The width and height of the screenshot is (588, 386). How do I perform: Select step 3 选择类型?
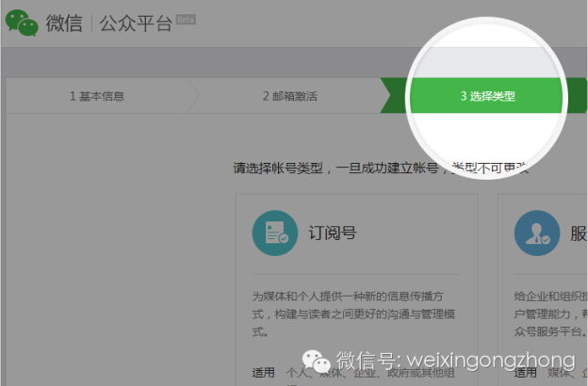tap(487, 96)
